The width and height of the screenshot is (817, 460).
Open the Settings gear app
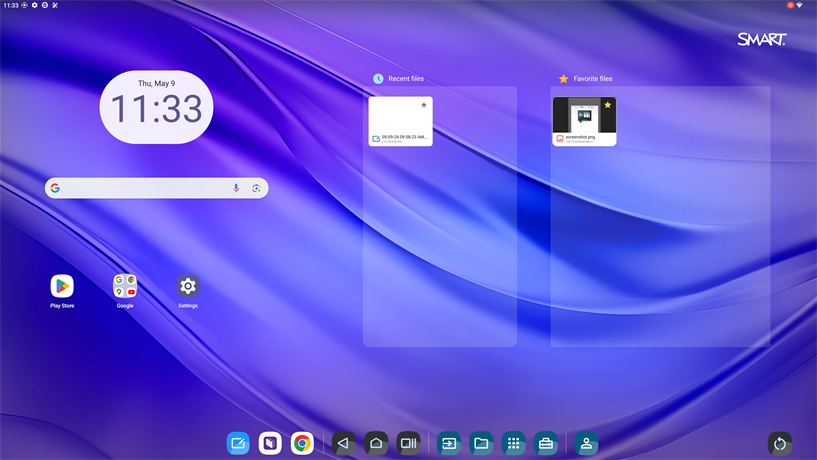pyautogui.click(x=188, y=286)
